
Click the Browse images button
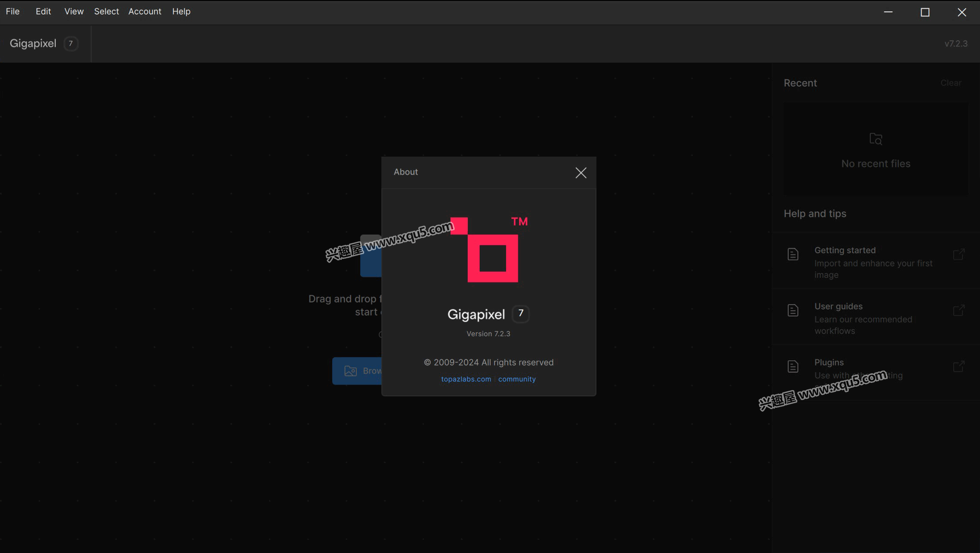[x=357, y=371]
